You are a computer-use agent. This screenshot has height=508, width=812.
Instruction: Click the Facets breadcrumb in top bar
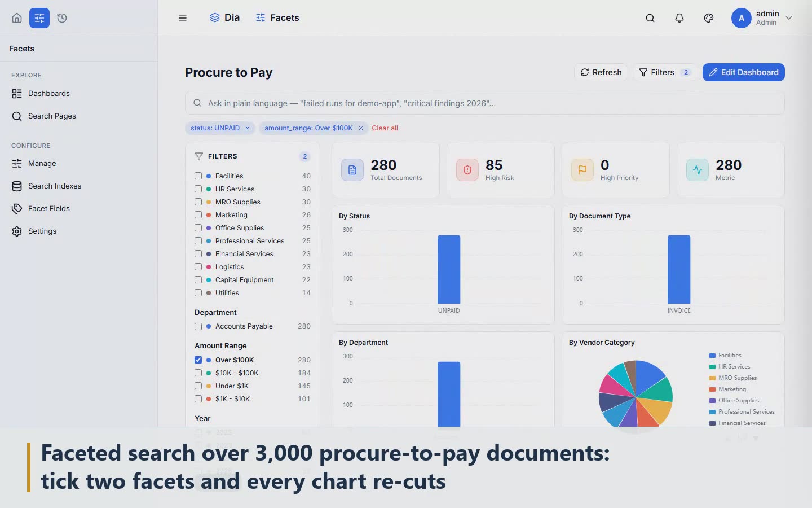click(x=277, y=18)
